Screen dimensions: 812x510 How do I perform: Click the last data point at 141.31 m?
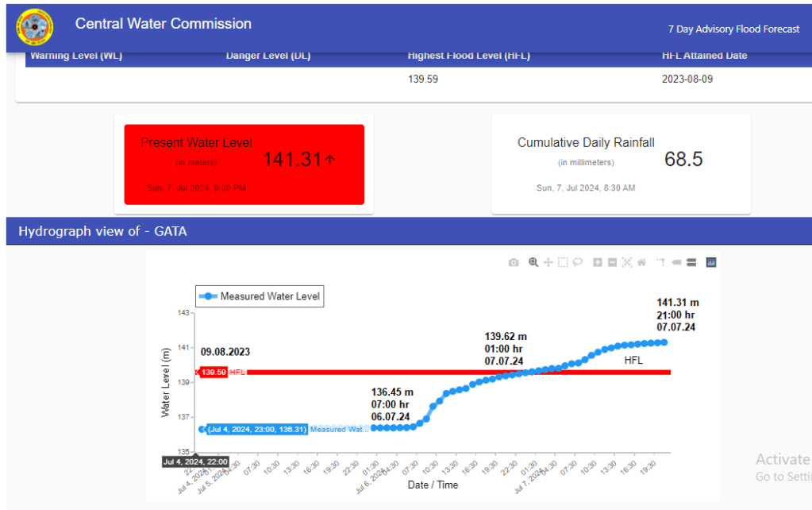click(664, 342)
